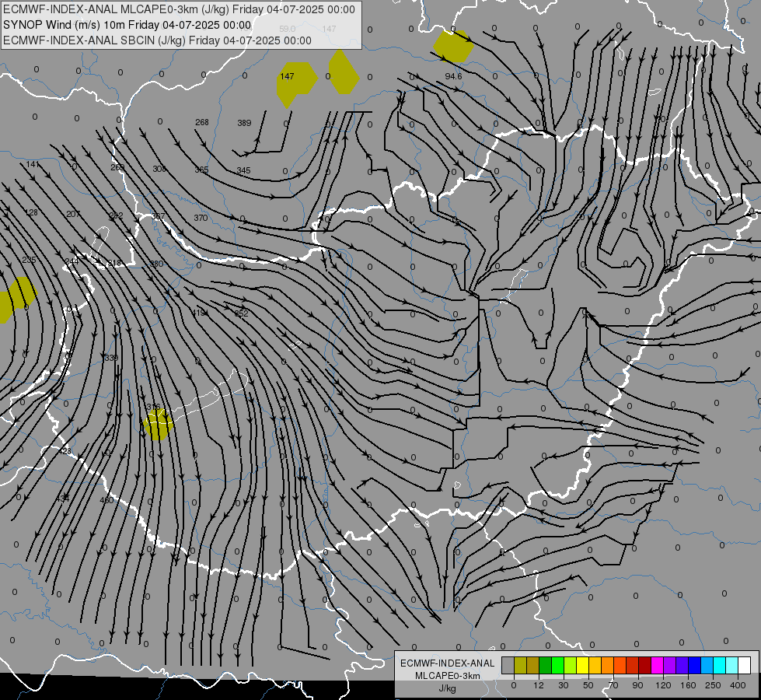The height and width of the screenshot is (700, 761).
Task: Click the MLCAPE0-3km title line
Action: coord(179,9)
